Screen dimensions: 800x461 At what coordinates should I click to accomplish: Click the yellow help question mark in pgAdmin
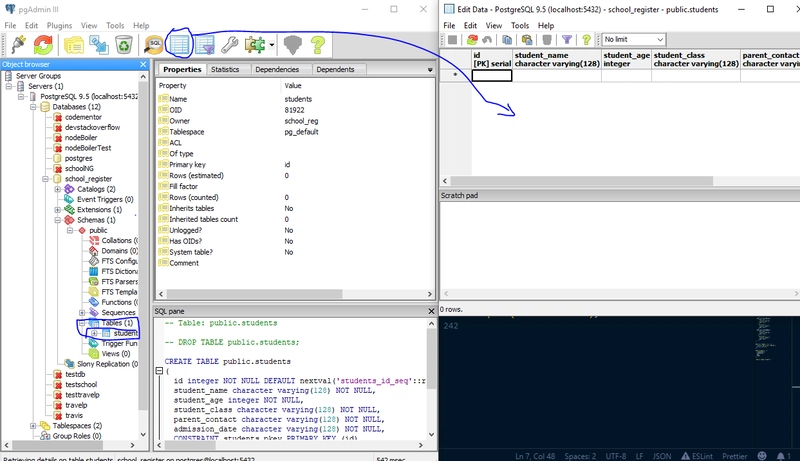pyautogui.click(x=318, y=44)
